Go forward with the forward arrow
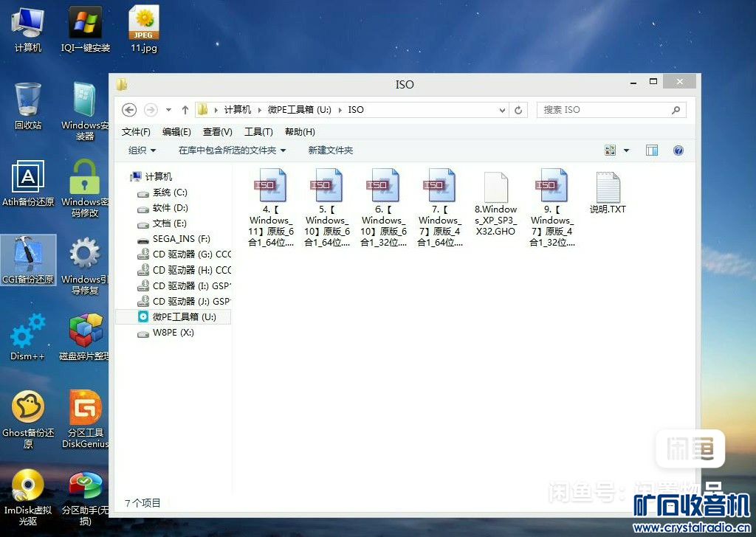The width and height of the screenshot is (756, 537). [151, 110]
